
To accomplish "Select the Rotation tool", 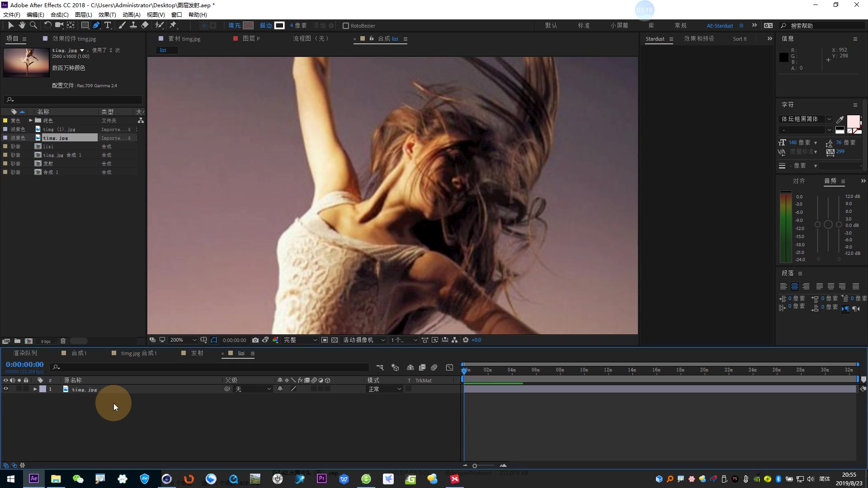I will (47, 25).
